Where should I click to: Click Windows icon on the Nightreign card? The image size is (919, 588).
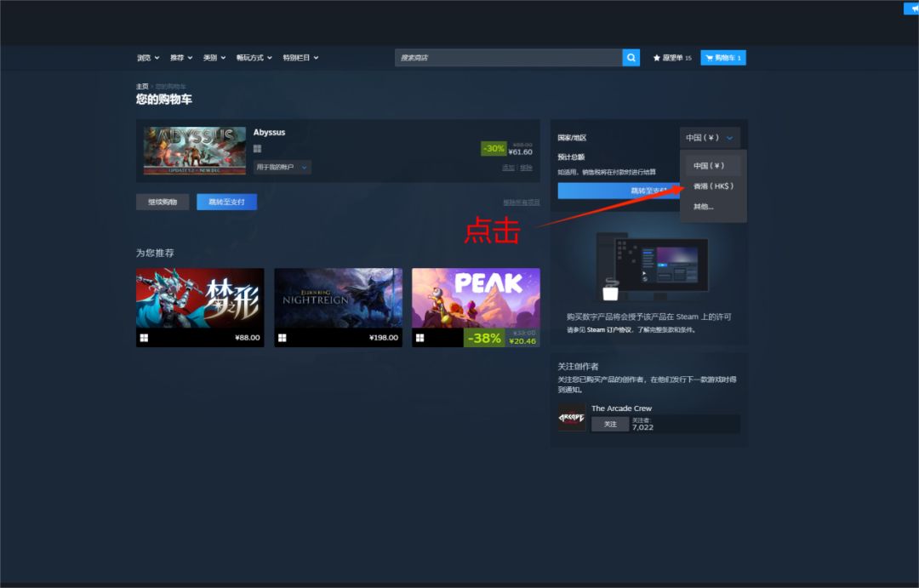[x=282, y=338]
